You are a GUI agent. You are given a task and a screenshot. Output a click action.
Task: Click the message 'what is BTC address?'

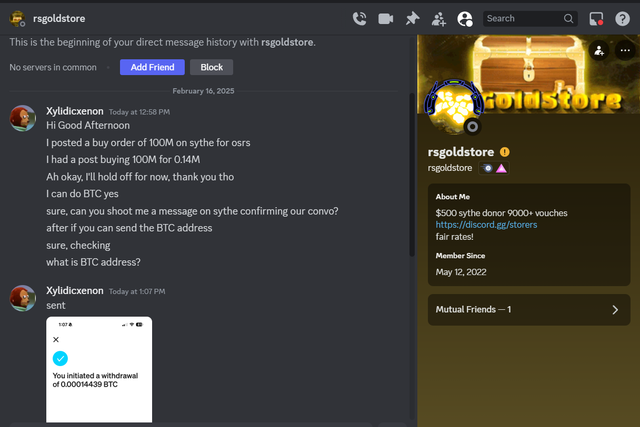[93, 262]
